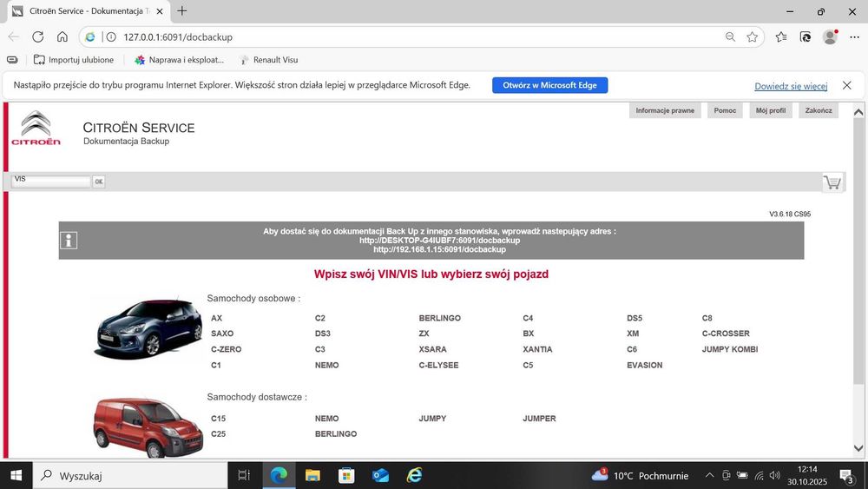Click the page vertical scrollbar
The image size is (868, 489).
coord(858,252)
